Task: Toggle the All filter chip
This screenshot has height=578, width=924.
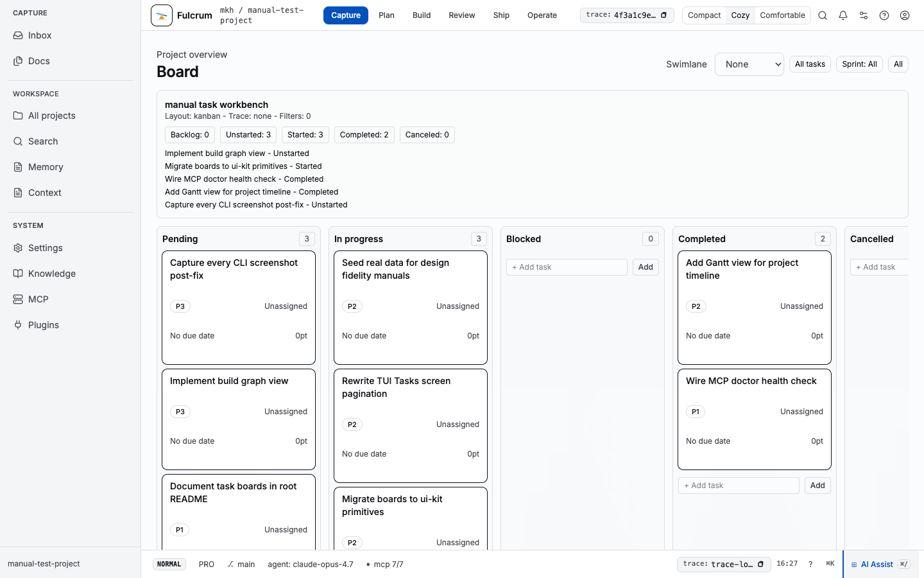Action: (898, 64)
